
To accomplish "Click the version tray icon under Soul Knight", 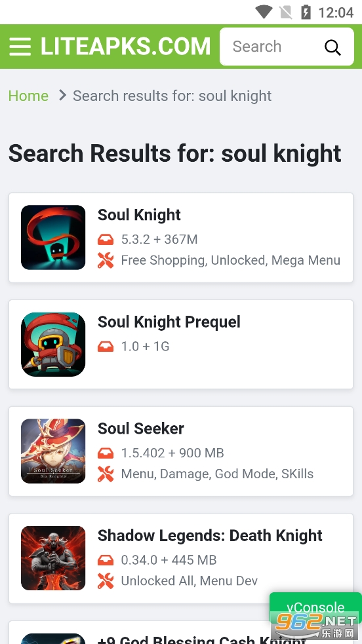I will click(x=106, y=239).
